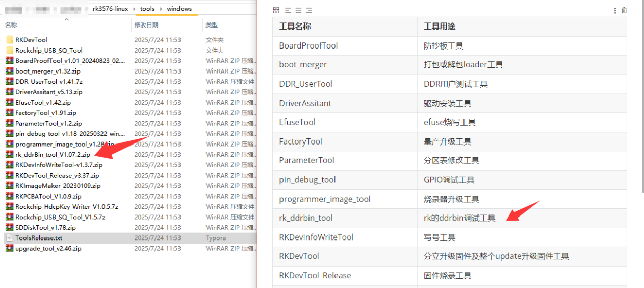This screenshot has width=644, height=288.
Task: Open the table more-options menu
Action: [615, 10]
